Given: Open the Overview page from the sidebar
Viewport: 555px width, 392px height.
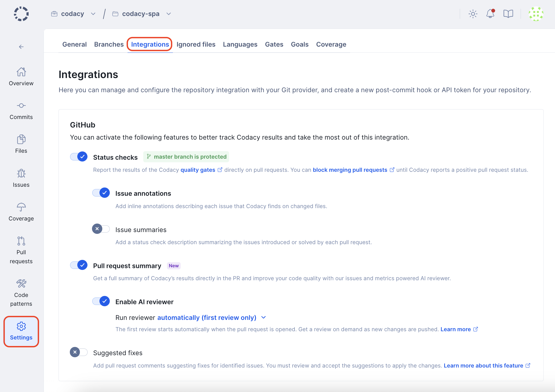Looking at the screenshot, I should [21, 77].
